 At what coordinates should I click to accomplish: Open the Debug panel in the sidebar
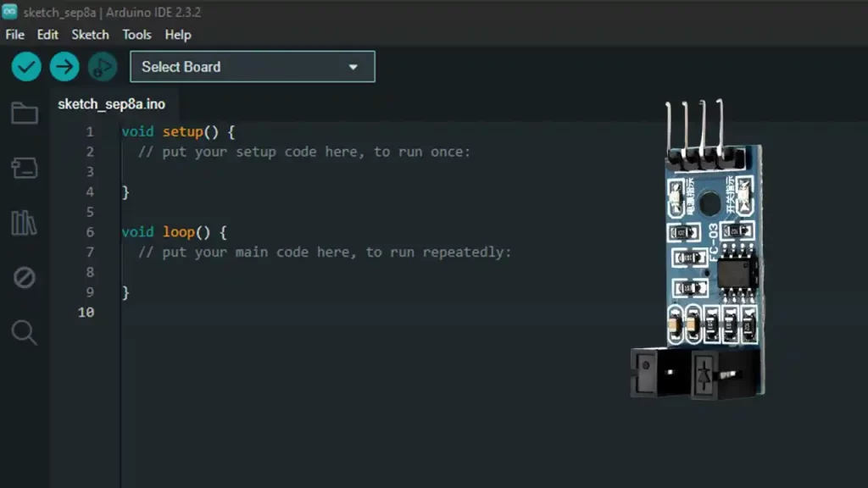(x=25, y=277)
